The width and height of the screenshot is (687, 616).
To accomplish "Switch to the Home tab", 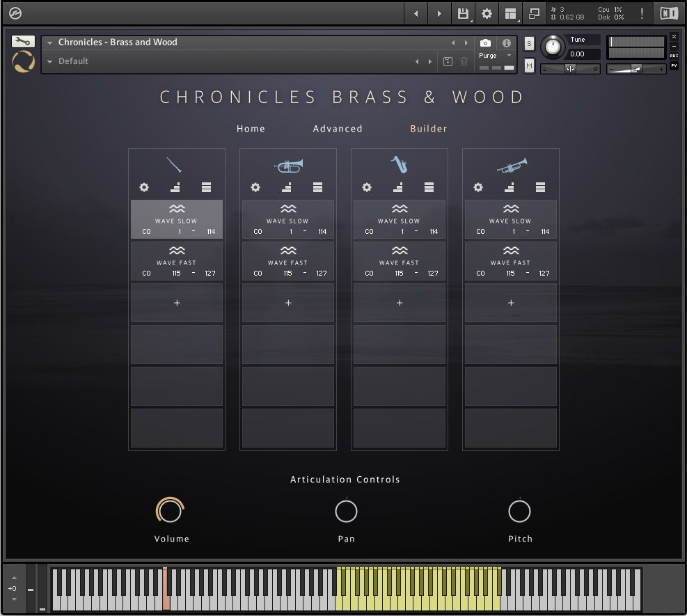I will [x=251, y=129].
